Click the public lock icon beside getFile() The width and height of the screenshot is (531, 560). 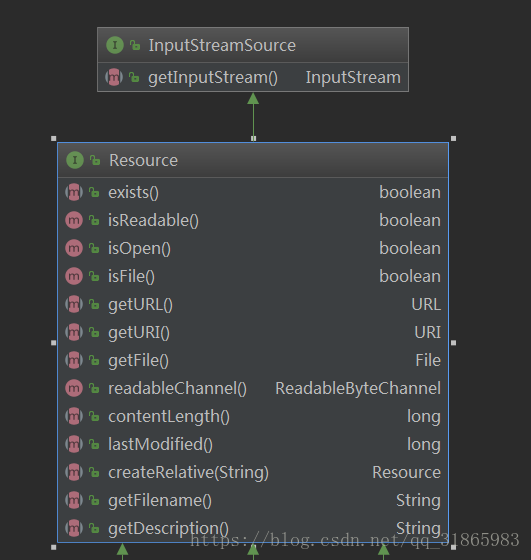[x=94, y=360]
